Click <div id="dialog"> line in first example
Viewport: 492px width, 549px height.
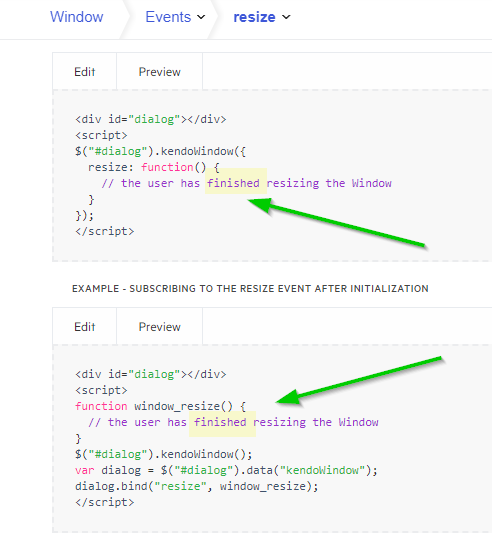click(x=151, y=119)
